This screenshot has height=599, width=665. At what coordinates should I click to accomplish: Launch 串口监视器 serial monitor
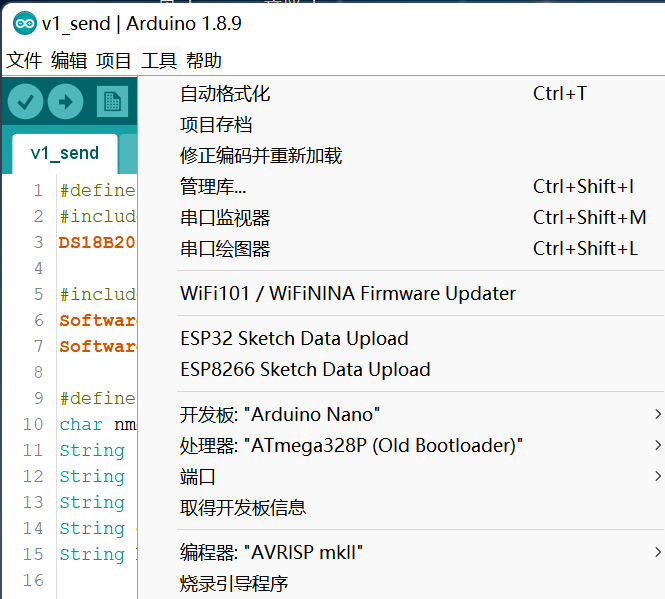tap(225, 218)
